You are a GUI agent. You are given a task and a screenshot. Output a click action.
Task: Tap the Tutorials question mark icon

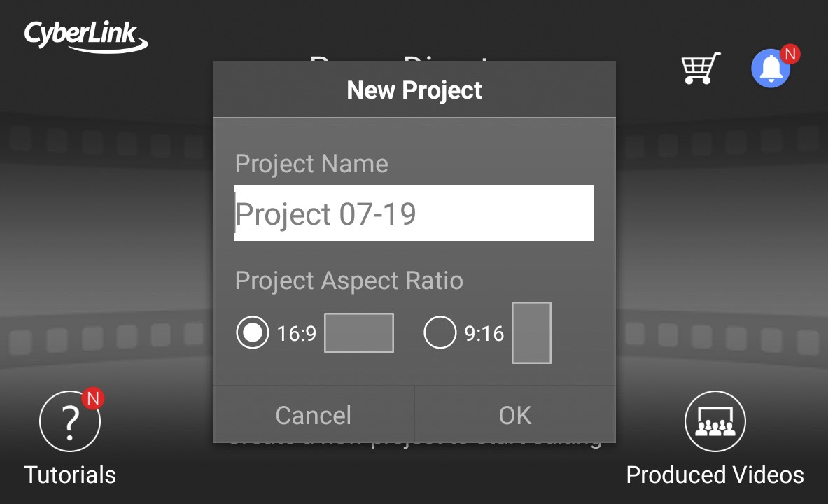pyautogui.click(x=70, y=421)
